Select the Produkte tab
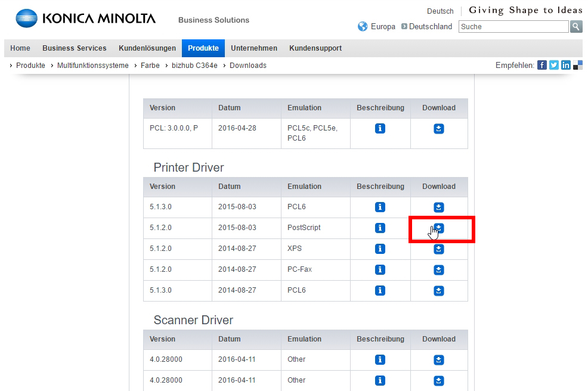The image size is (588, 391). tap(203, 48)
